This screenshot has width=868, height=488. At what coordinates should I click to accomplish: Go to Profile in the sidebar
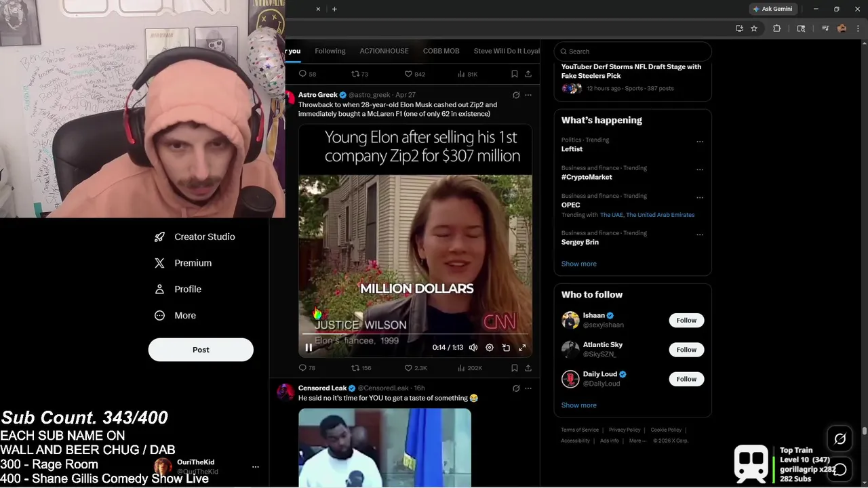pos(178,289)
